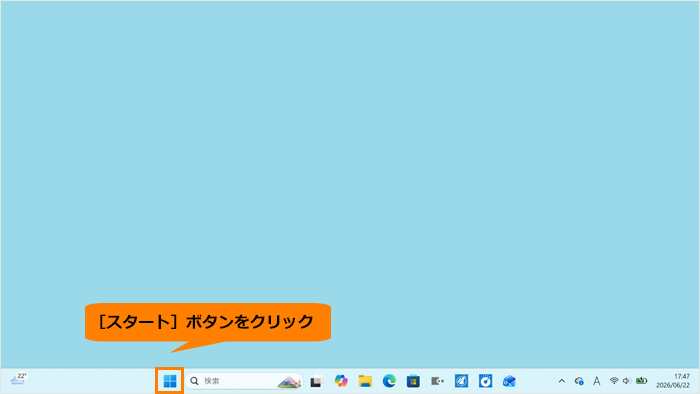700x394 pixels.
Task: Expand hidden system tray icons chevron
Action: tap(562, 381)
